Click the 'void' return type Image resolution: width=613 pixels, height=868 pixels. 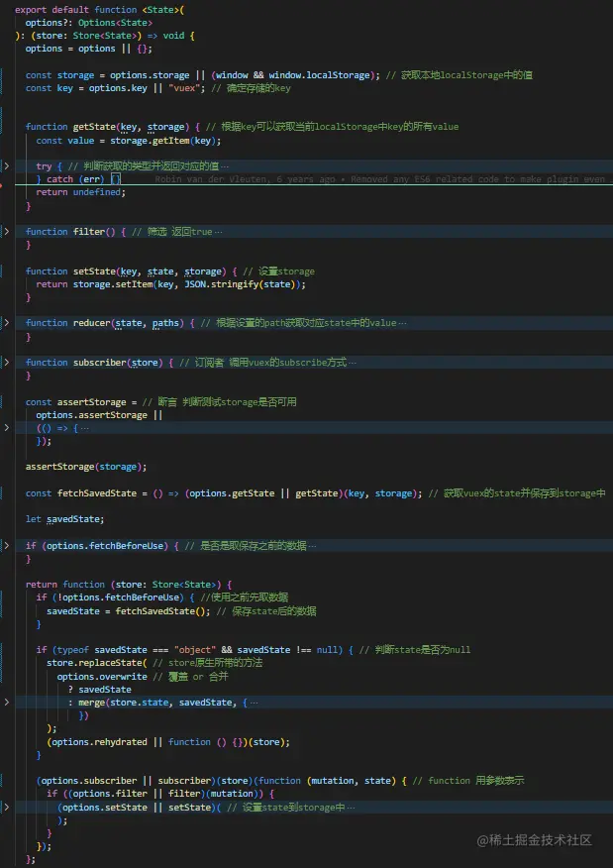pyautogui.click(x=173, y=36)
